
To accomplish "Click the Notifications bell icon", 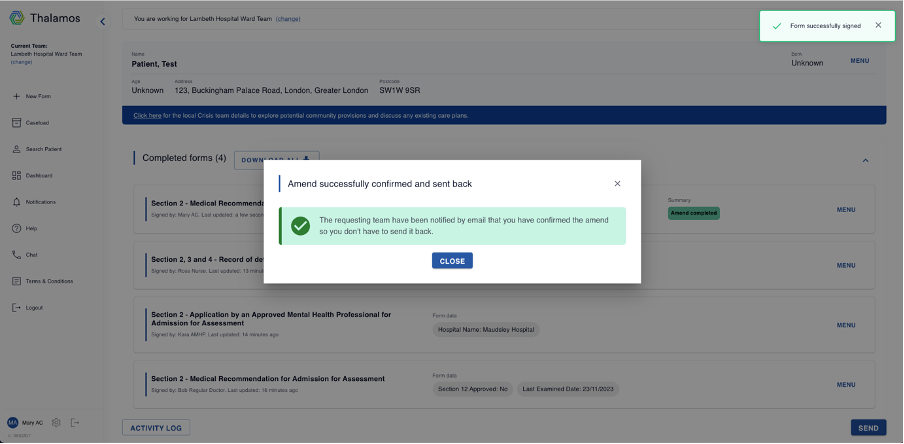I will [16, 202].
